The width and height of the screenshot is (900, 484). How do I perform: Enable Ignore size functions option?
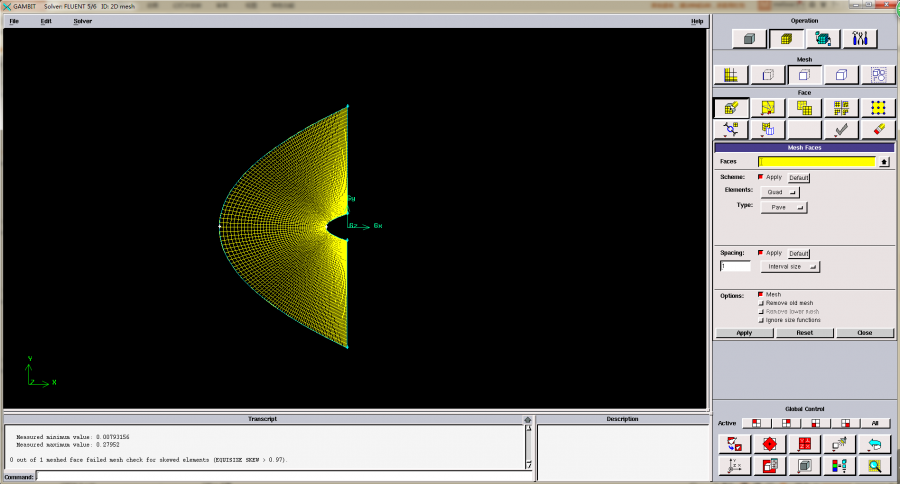click(761, 320)
